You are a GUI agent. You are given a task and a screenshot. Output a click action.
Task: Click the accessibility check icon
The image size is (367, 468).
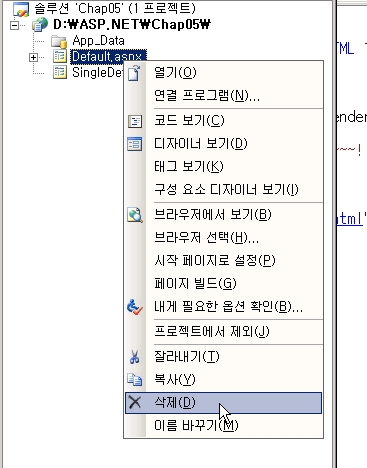point(135,307)
